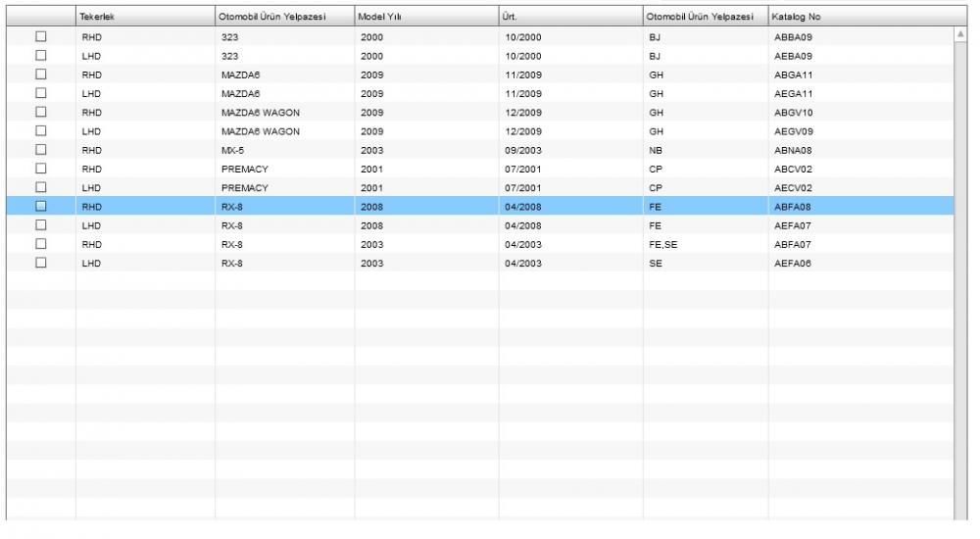Click the SE cell in AEFA06 row

click(656, 264)
